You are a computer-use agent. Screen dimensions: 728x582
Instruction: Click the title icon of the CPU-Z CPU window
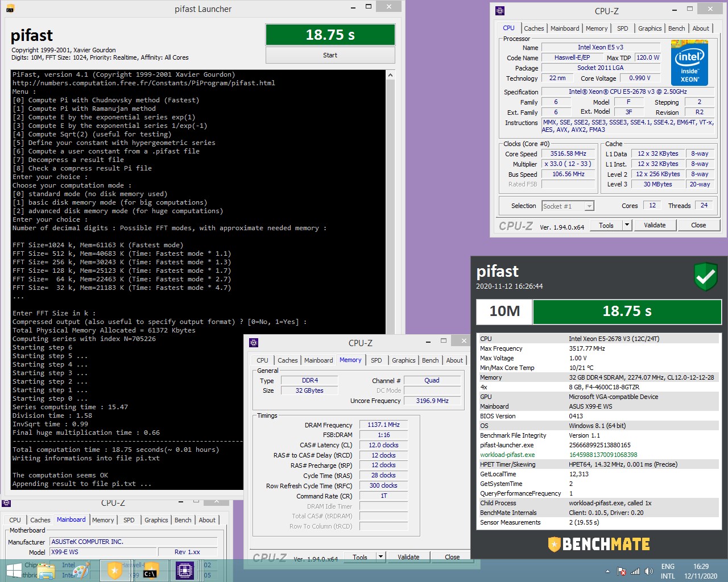tap(500, 10)
